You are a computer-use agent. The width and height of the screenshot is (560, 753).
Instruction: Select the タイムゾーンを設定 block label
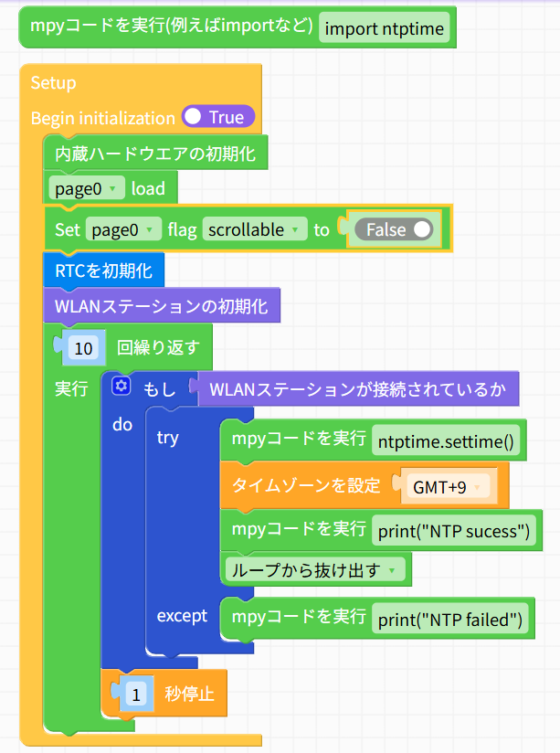tap(306, 485)
